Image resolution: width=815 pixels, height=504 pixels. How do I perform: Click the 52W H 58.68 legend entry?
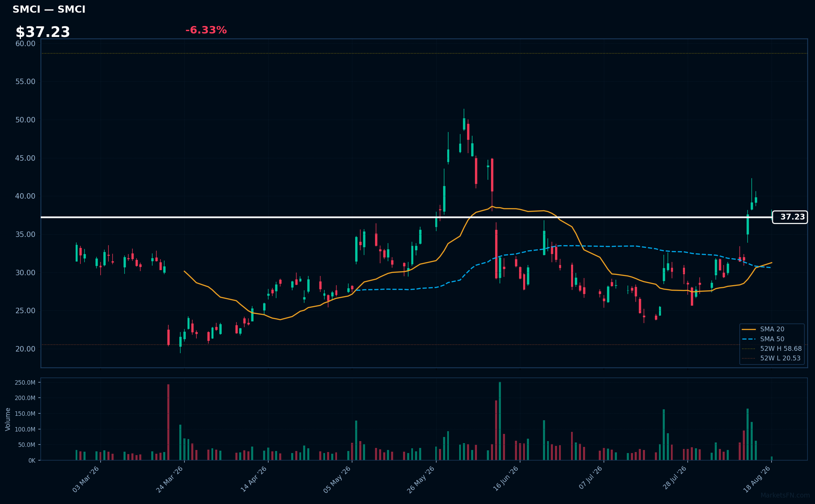[x=772, y=349]
